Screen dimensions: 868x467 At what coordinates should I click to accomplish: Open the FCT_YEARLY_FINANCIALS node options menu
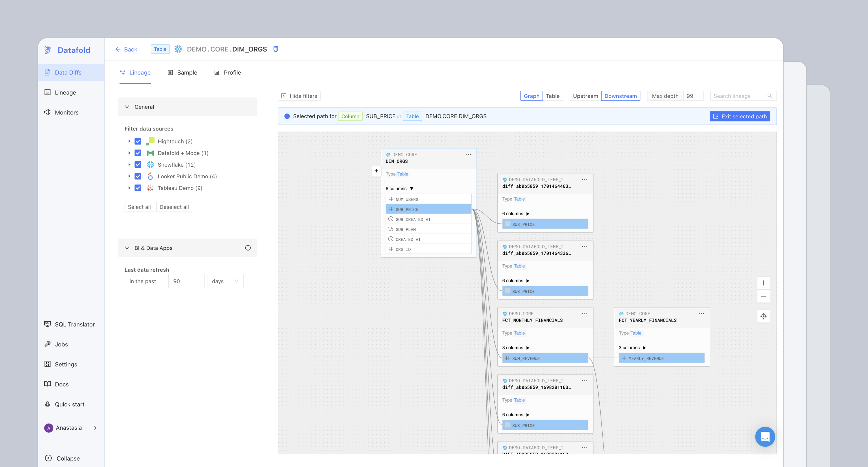pos(701,314)
